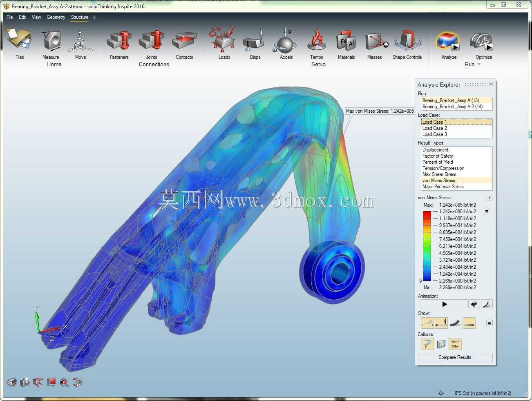
Task: Select the Joints tool
Action: [152, 41]
